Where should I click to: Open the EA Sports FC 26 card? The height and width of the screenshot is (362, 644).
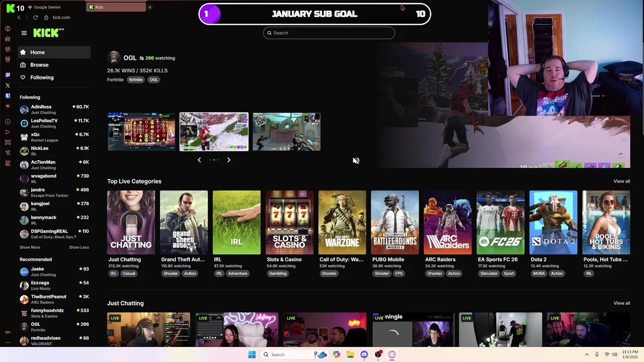501,222
